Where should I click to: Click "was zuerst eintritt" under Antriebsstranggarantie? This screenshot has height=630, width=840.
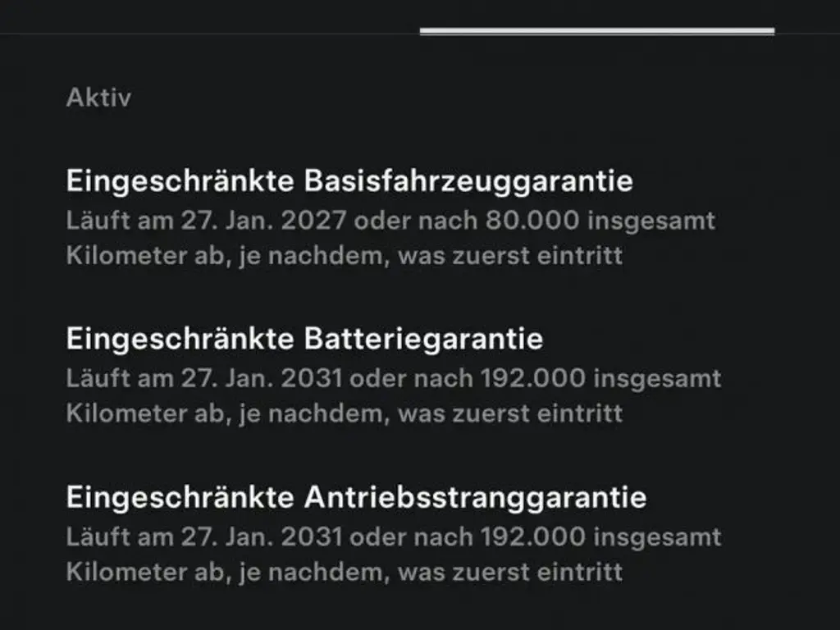point(510,571)
